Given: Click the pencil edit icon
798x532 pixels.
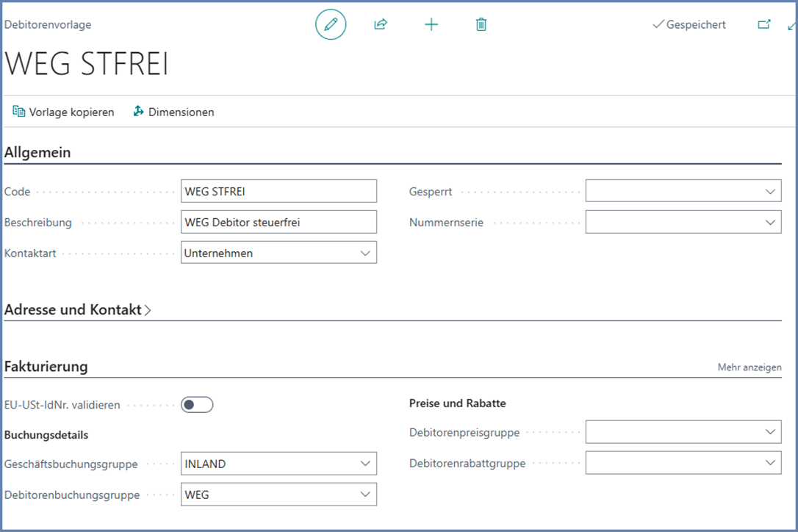Looking at the screenshot, I should pyautogui.click(x=331, y=25).
